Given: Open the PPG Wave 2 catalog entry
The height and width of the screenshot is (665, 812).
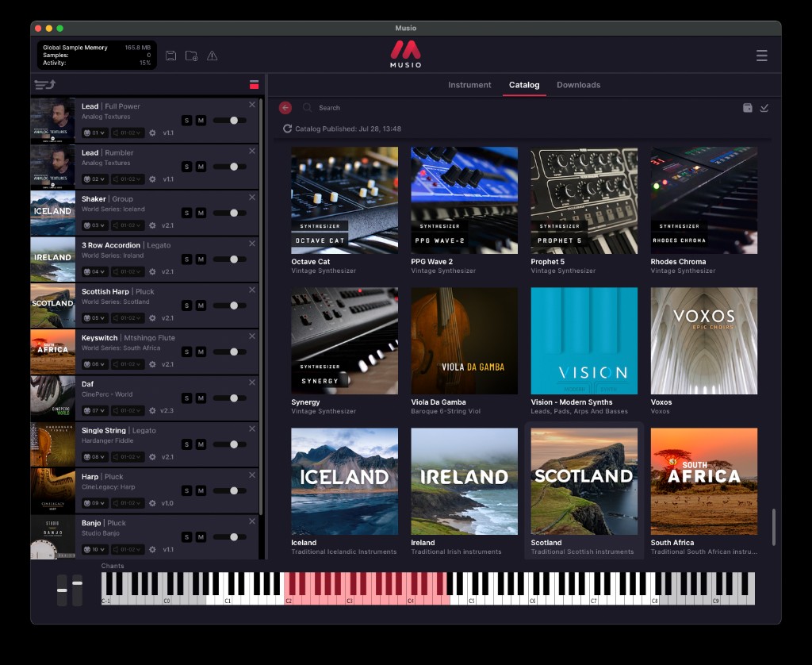Looking at the screenshot, I should pos(464,210).
